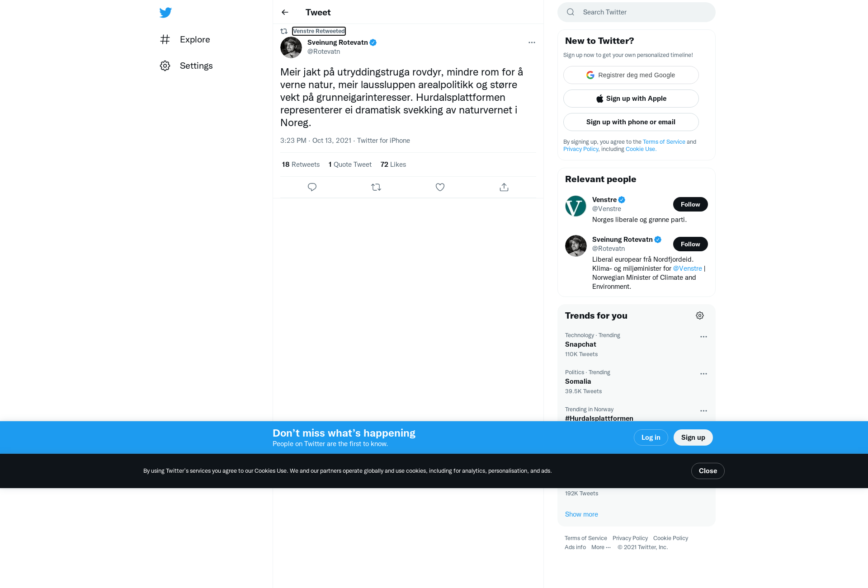Share the tweet via share icon
This screenshot has width=868, height=588.
[x=504, y=187]
